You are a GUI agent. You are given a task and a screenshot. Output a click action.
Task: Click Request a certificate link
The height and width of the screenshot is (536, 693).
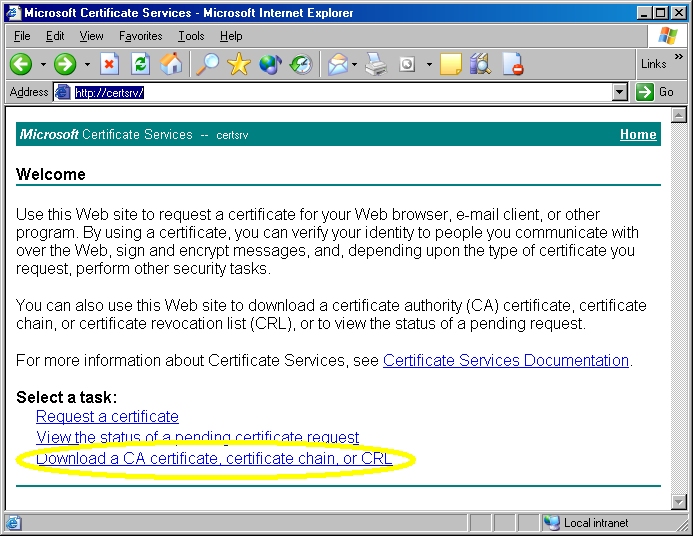(x=107, y=416)
